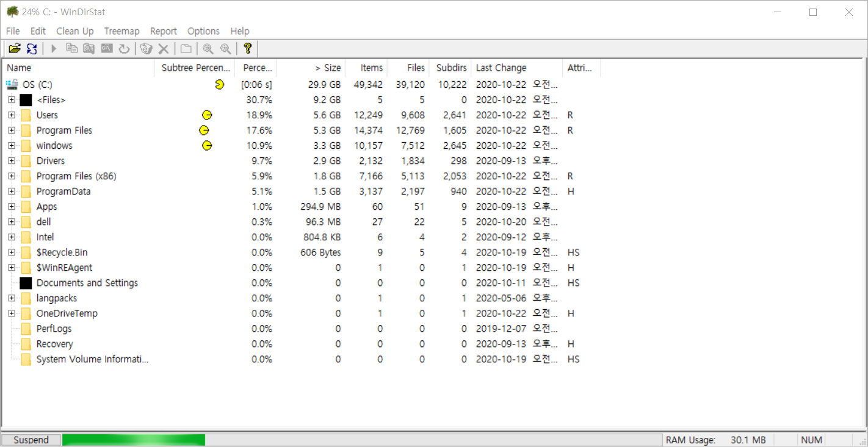
Task: Select the Intel folder row name
Action: tap(45, 237)
